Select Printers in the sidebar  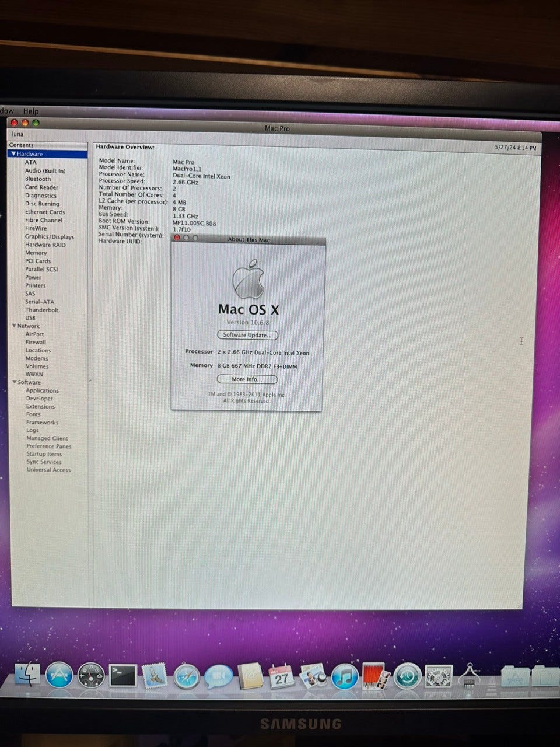click(36, 285)
